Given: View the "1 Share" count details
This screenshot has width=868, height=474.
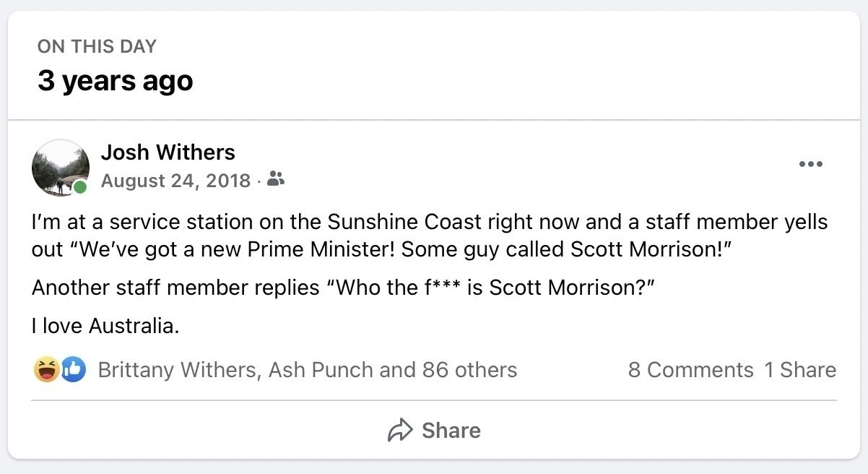Looking at the screenshot, I should (x=800, y=370).
